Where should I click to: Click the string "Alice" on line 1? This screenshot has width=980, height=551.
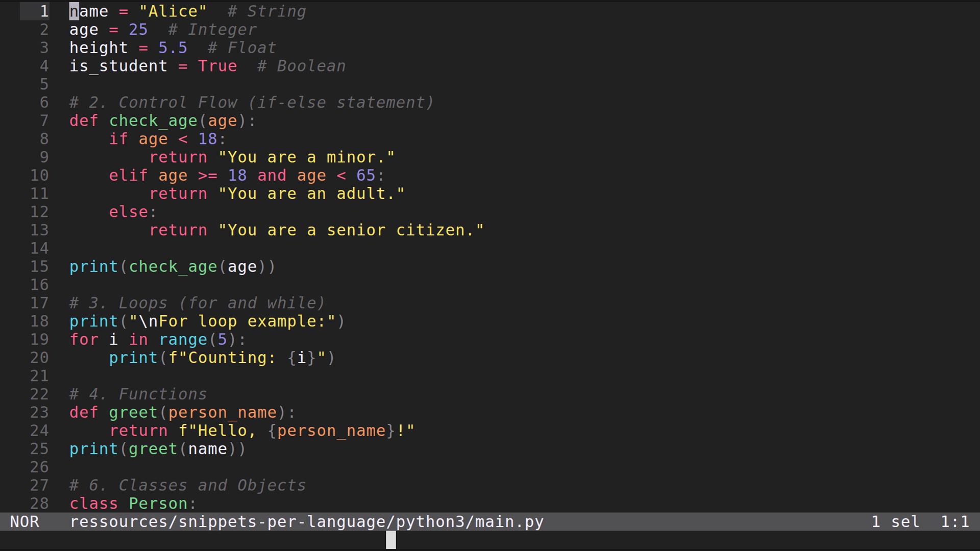pyautogui.click(x=174, y=11)
